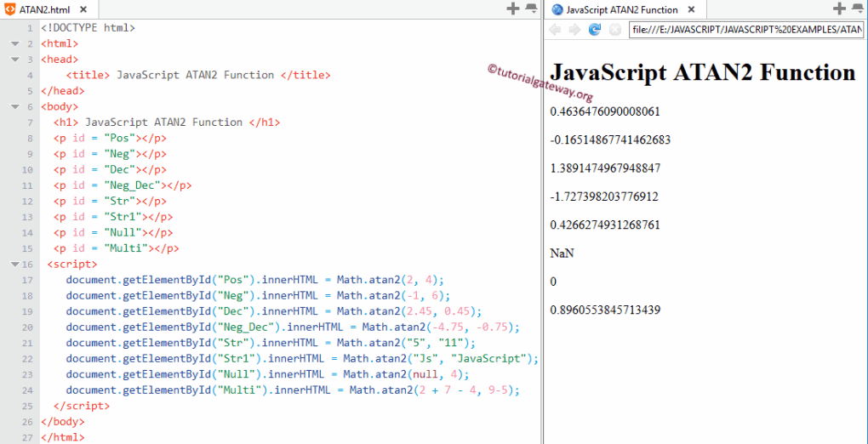Viewport: 868px width, 444px height.
Task: Collapse the head section fold arrow
Action: (x=15, y=60)
